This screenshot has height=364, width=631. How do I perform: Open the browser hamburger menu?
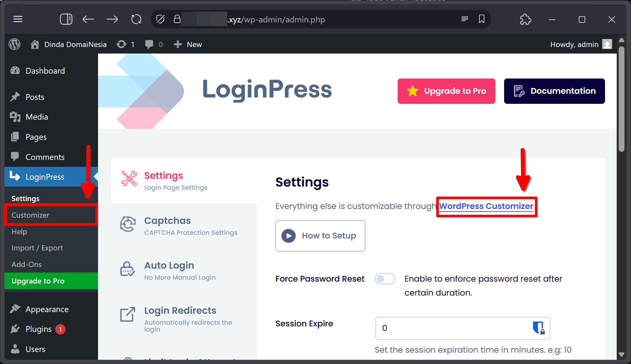(18, 19)
